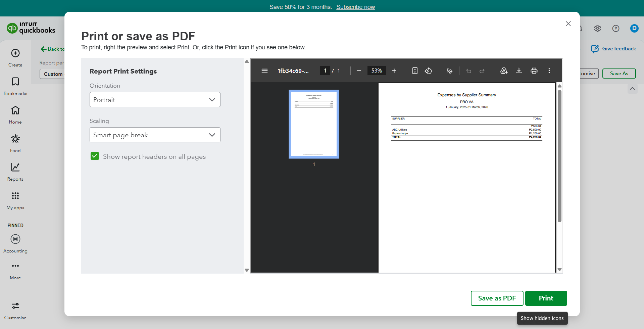
Task: Open Feed in the sidebar
Action: 15,143
